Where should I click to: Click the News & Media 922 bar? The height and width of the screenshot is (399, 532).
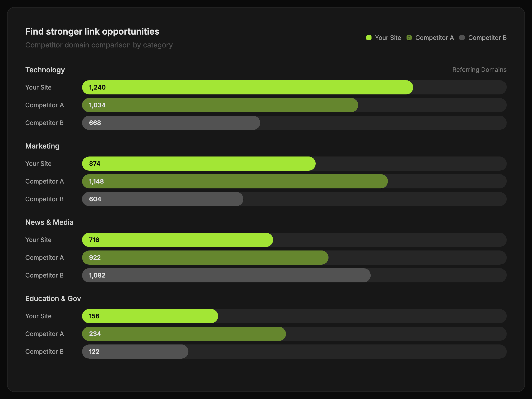[205, 258]
